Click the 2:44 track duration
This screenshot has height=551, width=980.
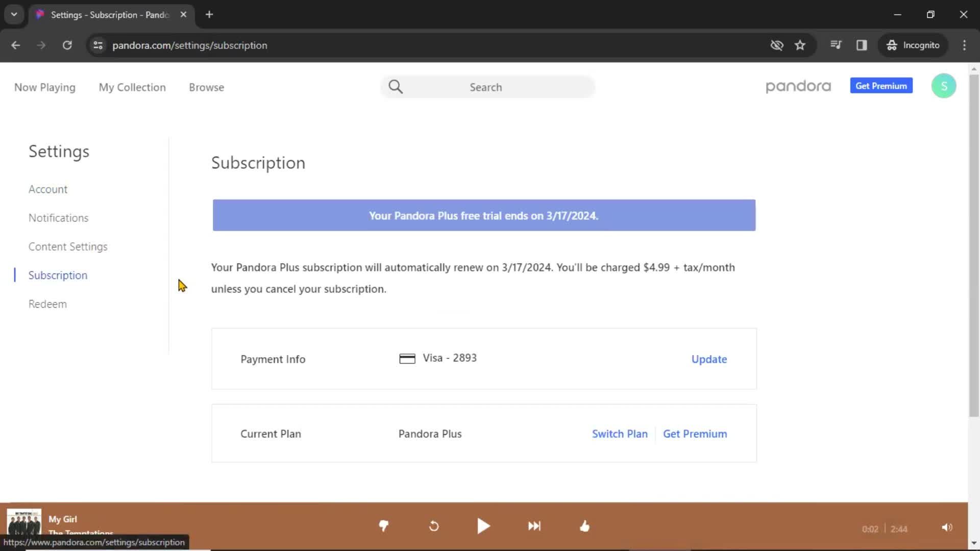899,529
